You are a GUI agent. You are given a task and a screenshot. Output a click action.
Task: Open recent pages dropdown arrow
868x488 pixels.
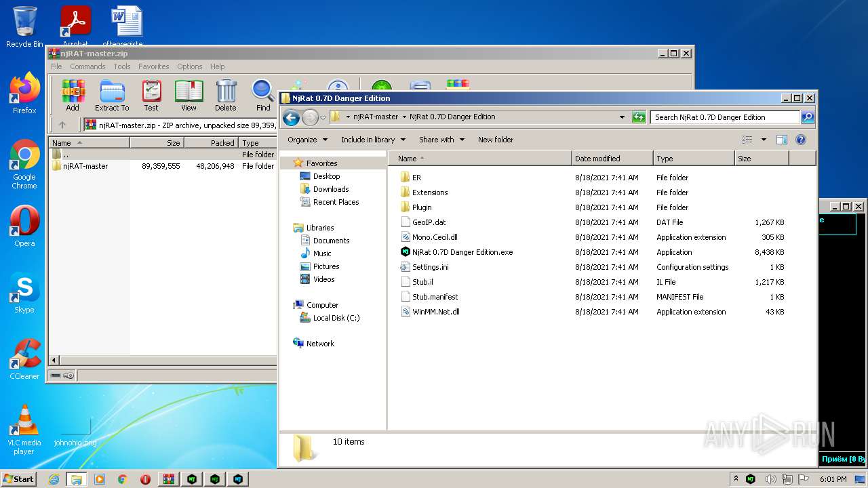tap(323, 118)
